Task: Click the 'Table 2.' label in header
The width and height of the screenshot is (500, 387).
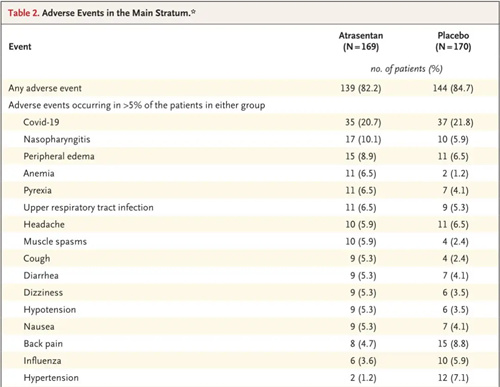Action: coord(24,13)
